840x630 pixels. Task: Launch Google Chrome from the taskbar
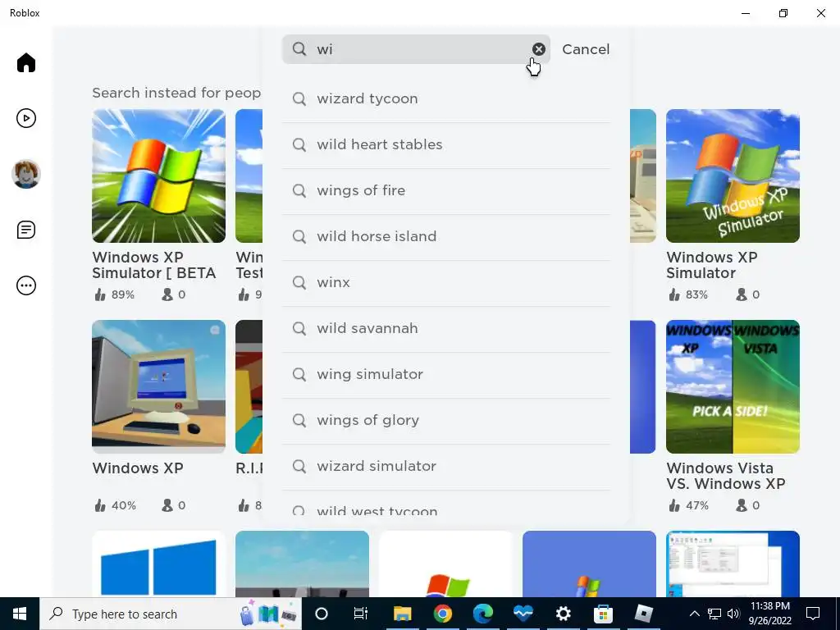pos(442,614)
